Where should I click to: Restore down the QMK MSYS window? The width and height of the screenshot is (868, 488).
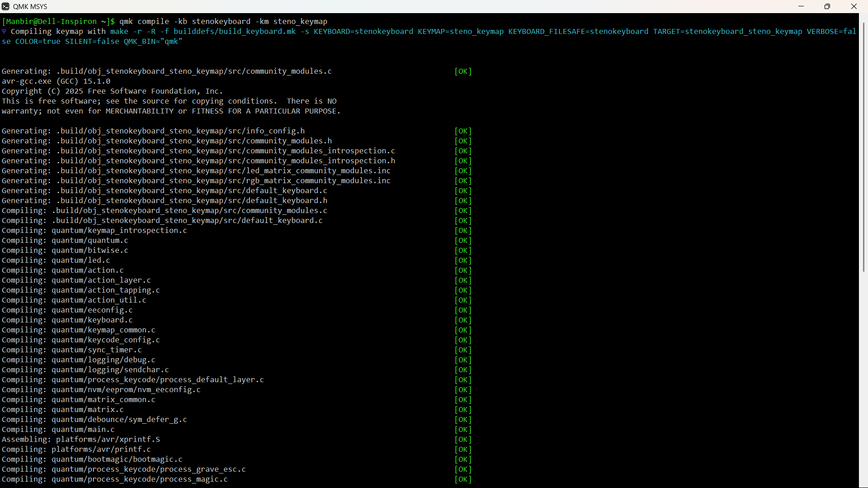point(827,6)
